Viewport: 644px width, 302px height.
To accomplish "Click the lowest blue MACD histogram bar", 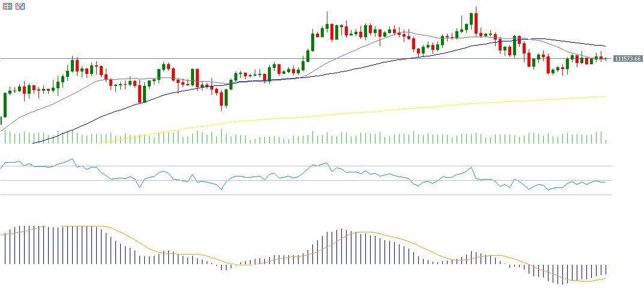I will point(563,274).
